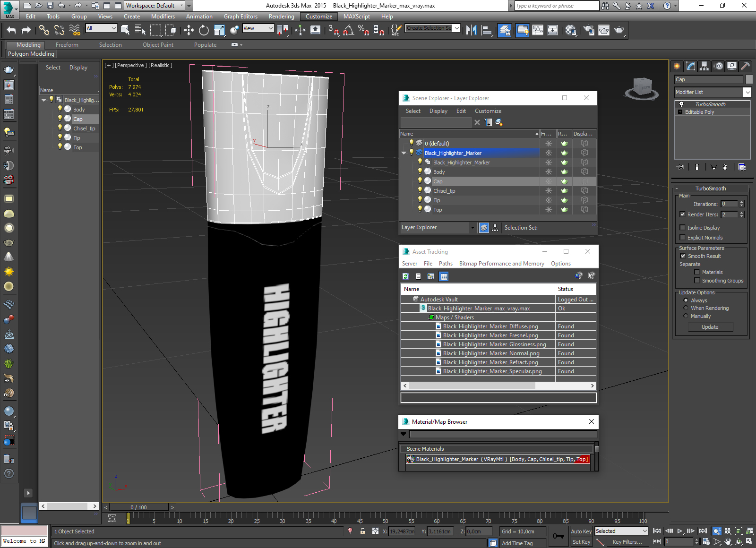Click Sort by Hierarchy icon in Layer Explorer
The height and width of the screenshot is (548, 756).
pos(495,228)
